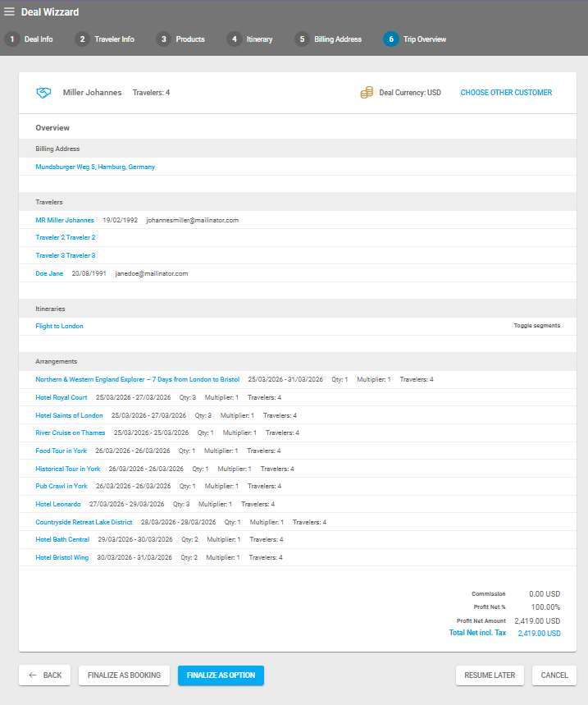This screenshot has height=705, width=588.
Task: Click the handshake customer icon
Action: tap(43, 93)
